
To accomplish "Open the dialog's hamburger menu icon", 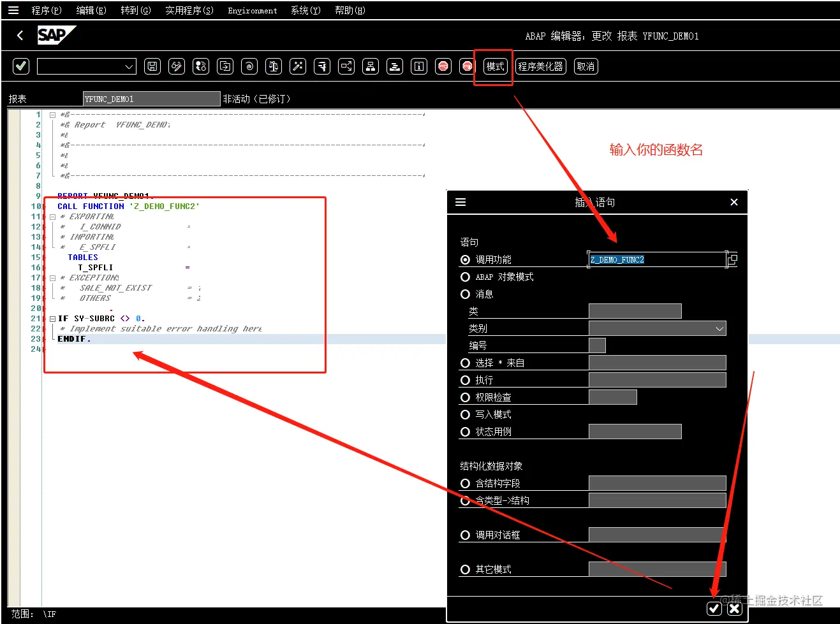I will (461, 202).
